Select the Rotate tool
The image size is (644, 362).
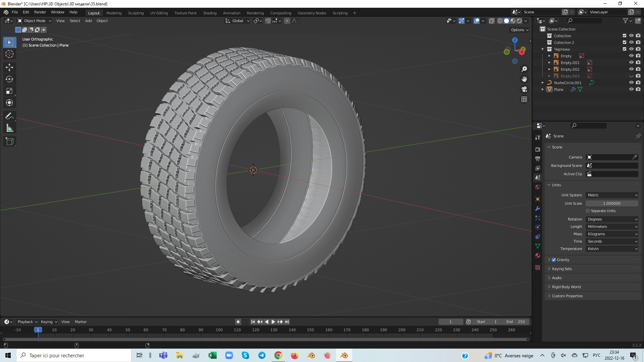(9, 79)
